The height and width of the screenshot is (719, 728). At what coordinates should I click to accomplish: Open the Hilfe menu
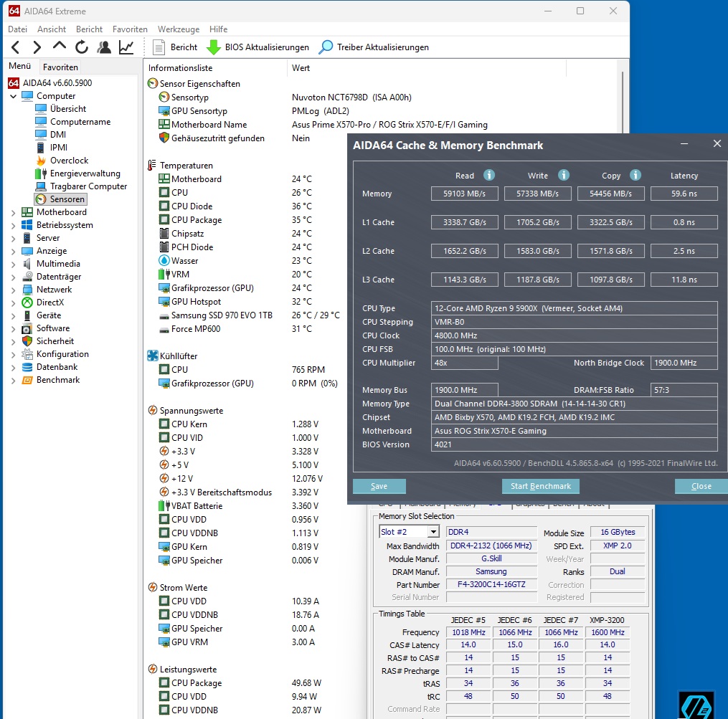tap(218, 29)
